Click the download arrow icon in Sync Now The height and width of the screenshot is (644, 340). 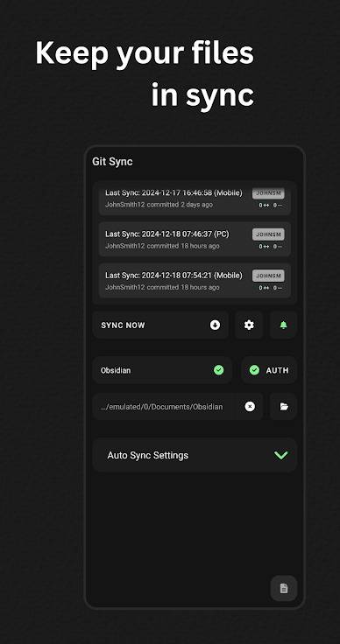pos(215,325)
